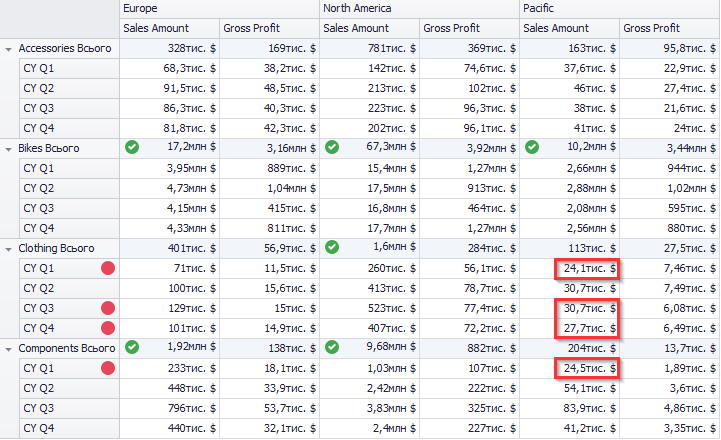Image resolution: width=721 pixels, height=440 pixels.
Task: Click Pacific Gross Profit column header
Action: [670, 29]
